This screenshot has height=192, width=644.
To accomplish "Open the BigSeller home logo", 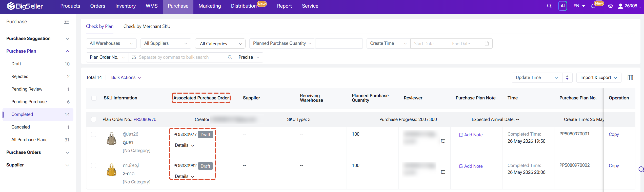I will 25,6.
